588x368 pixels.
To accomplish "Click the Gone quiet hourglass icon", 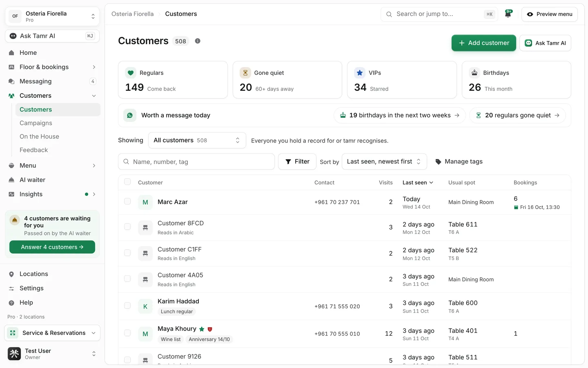I will coord(245,73).
